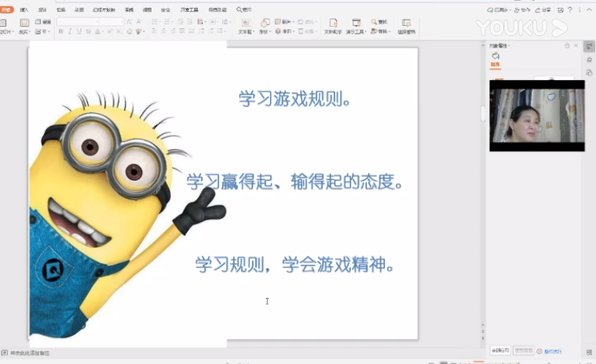Screen dimensions: 596x364
Task: Select the text 学习赢得起、输得起的态度。
Action: tap(295, 181)
